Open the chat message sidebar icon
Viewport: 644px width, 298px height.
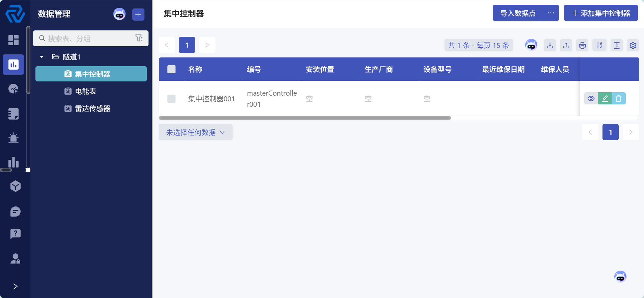click(16, 212)
